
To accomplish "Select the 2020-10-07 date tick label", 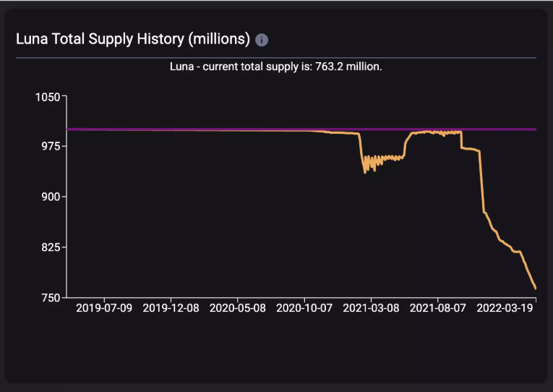I will (304, 308).
